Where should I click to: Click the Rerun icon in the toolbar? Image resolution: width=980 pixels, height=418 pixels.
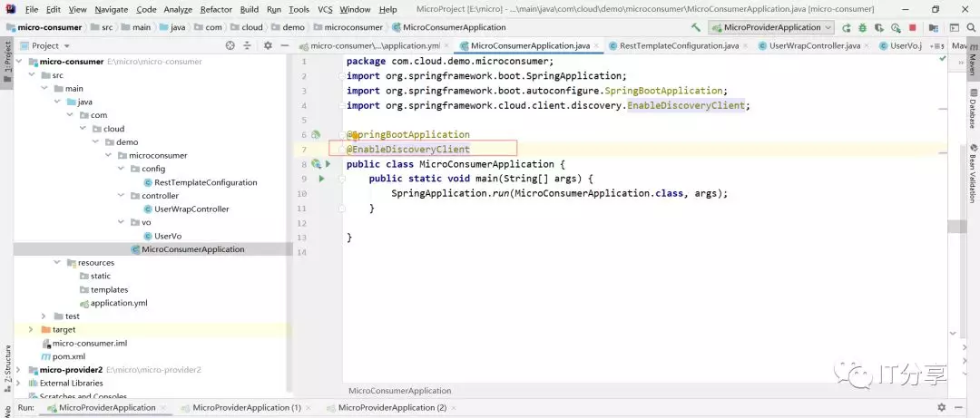point(847,27)
